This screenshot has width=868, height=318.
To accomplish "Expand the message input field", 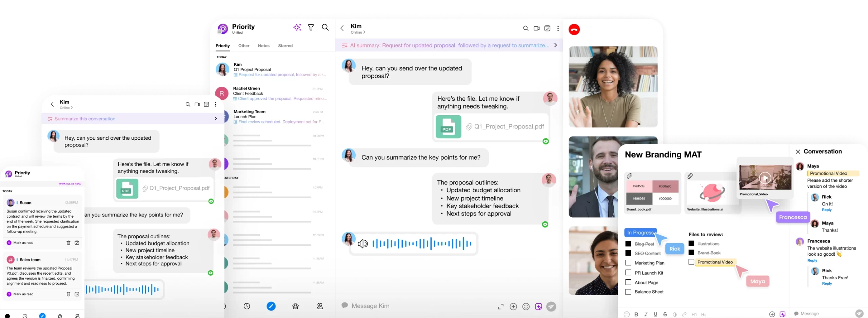I will [500, 306].
